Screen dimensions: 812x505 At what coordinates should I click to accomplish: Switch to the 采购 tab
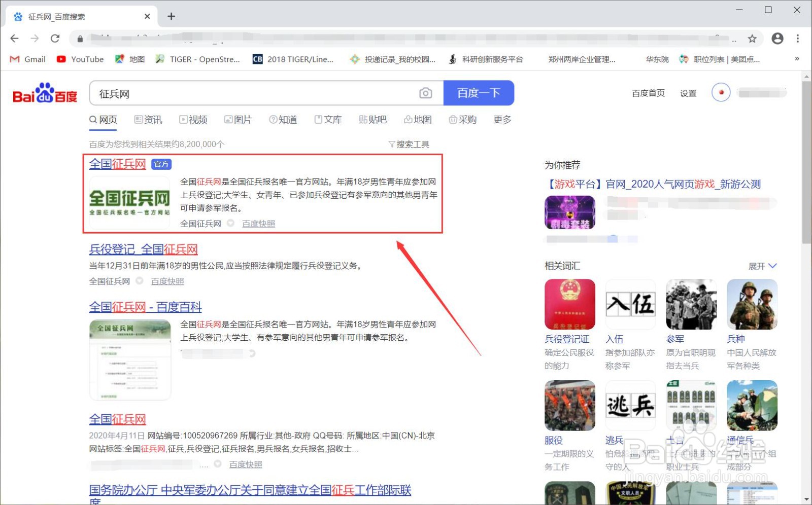point(462,120)
